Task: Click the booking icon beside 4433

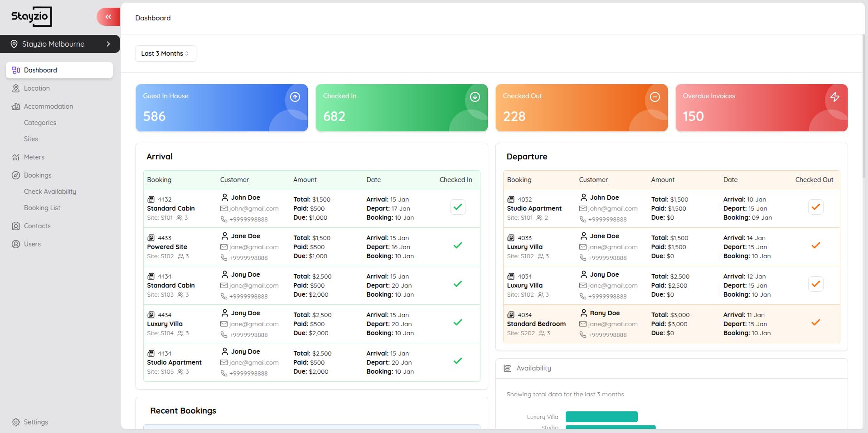Action: tap(151, 238)
